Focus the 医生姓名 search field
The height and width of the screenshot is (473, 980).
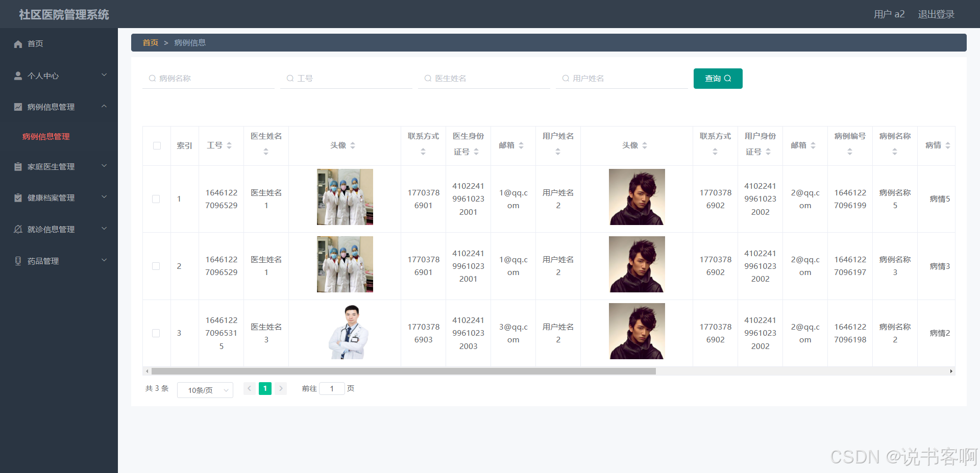[484, 79]
